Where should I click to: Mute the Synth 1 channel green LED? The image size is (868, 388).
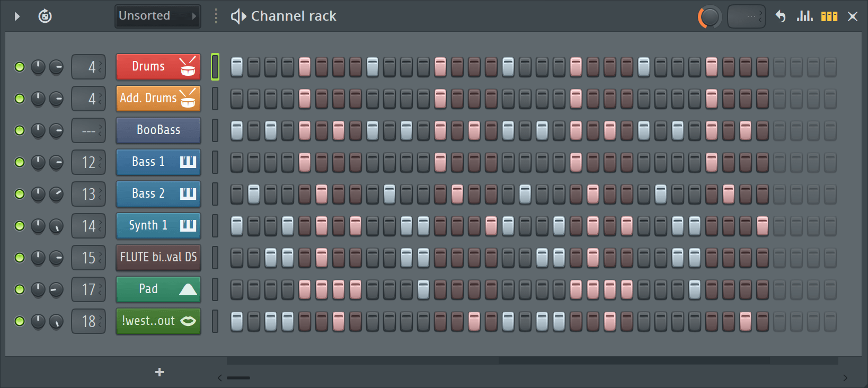point(20,226)
